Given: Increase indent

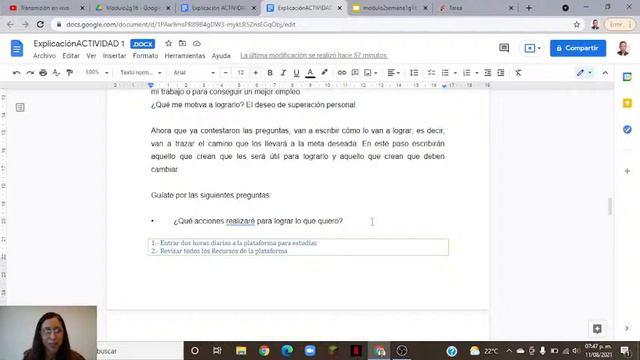Looking at the screenshot, I should point(501,73).
